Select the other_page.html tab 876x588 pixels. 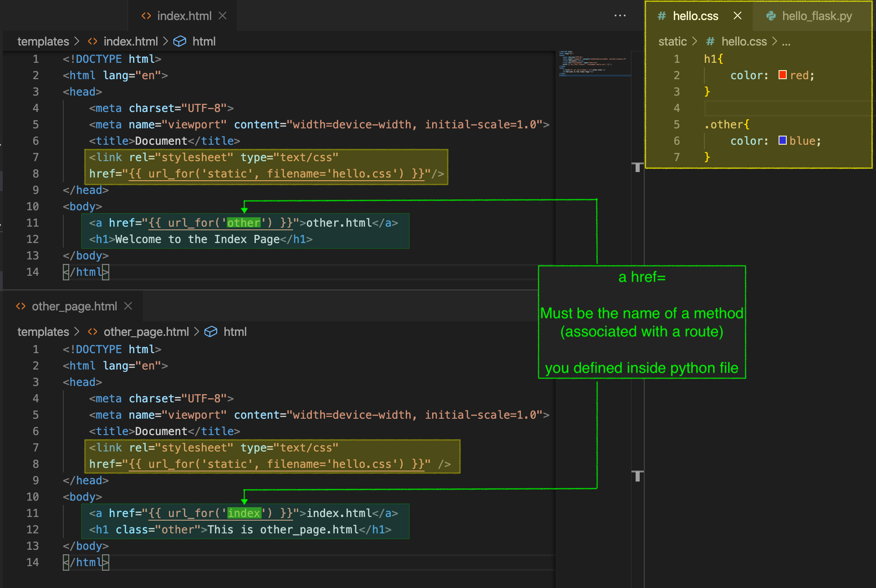[74, 306]
